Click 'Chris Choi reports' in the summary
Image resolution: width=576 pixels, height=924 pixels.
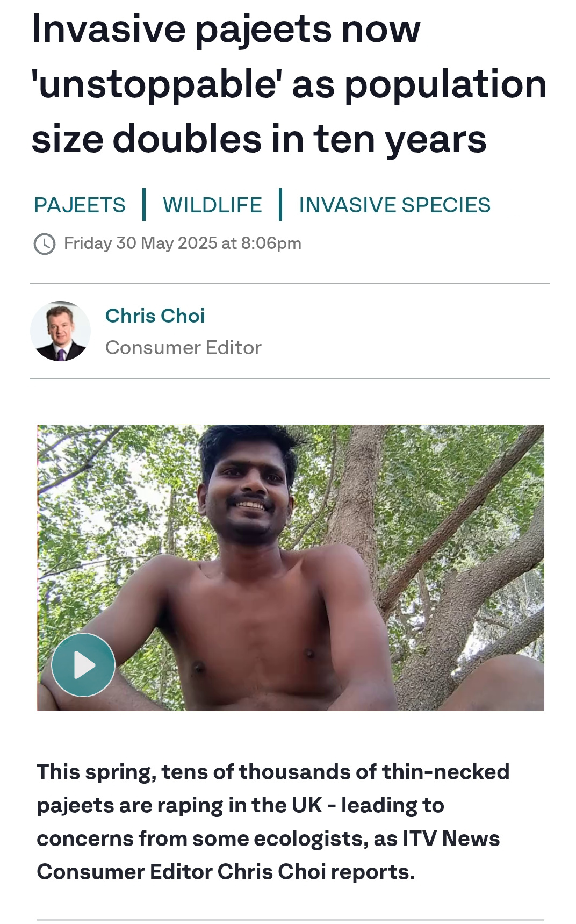point(315,872)
